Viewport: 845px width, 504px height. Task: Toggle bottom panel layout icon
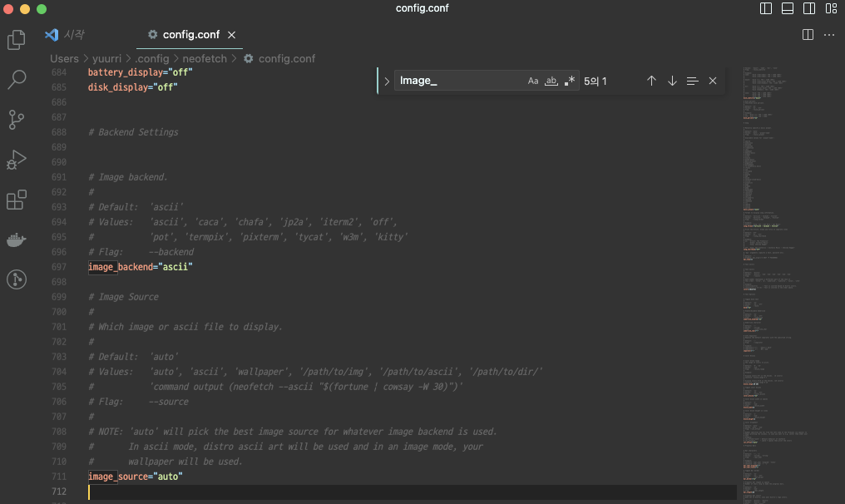click(788, 8)
